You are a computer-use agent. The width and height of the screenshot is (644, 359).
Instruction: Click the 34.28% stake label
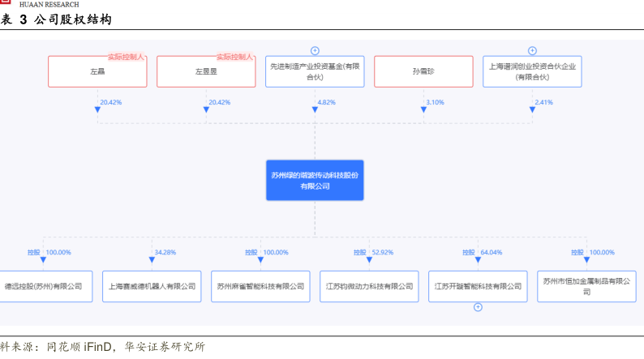(x=165, y=252)
